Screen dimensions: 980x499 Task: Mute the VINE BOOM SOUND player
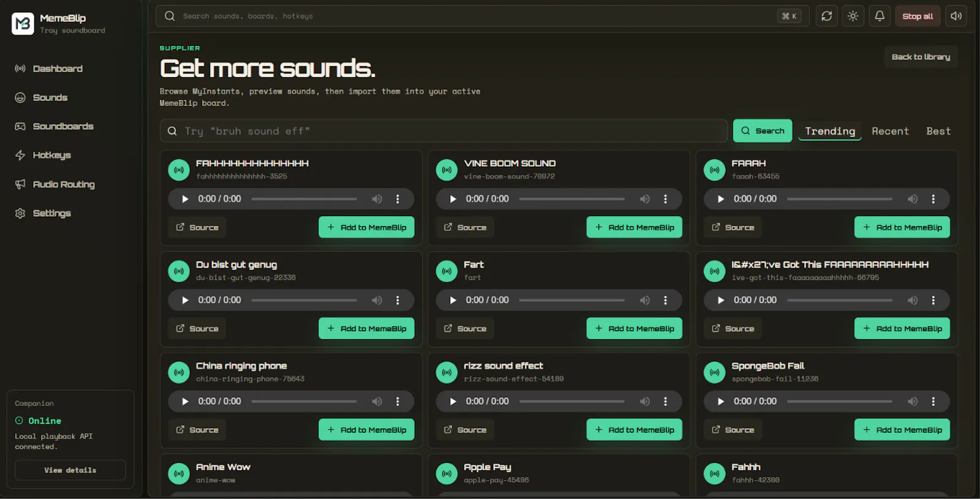pos(644,199)
